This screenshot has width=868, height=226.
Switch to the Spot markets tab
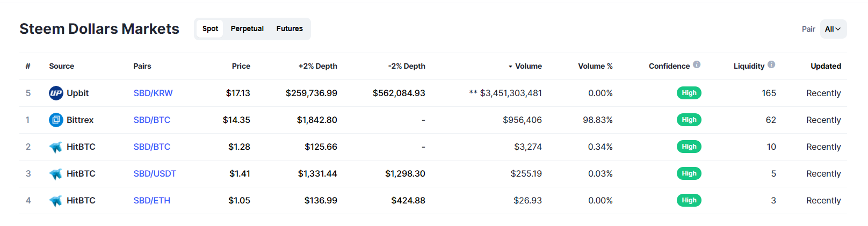tap(210, 28)
